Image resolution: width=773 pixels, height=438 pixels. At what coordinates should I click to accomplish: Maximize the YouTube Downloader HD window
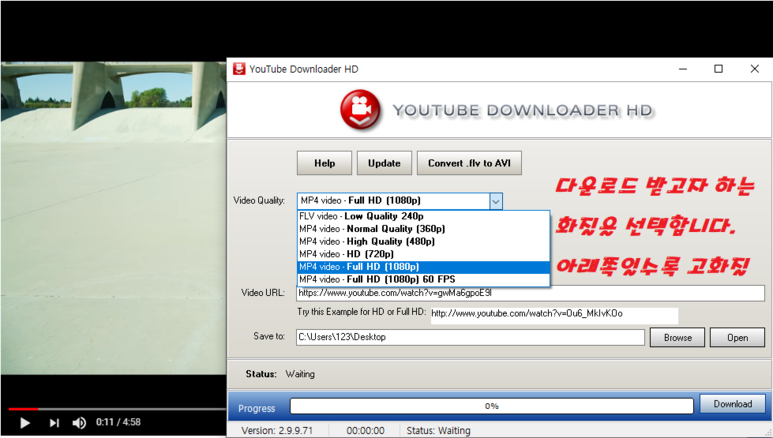click(719, 69)
